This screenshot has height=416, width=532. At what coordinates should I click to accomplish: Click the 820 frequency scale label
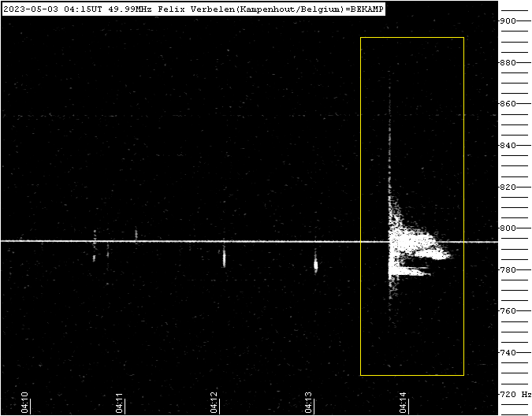[x=508, y=188]
